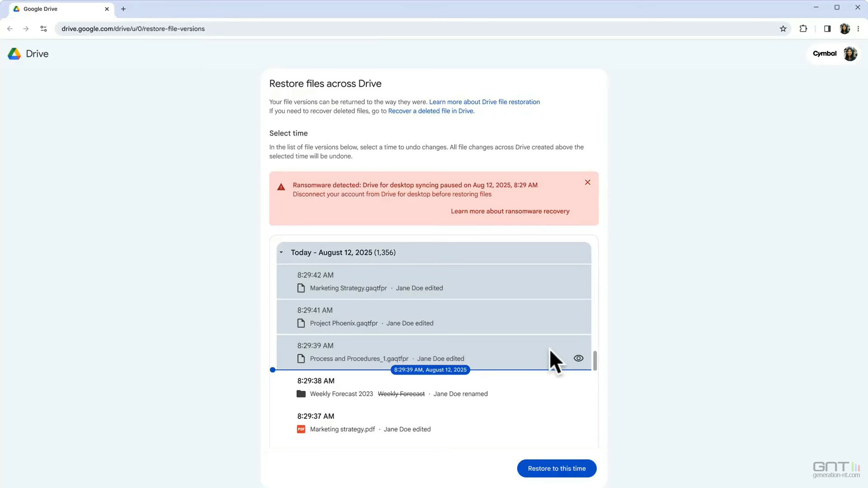This screenshot has height=488, width=868.
Task: Open the Chrome profile avatar in toolbar
Action: pos(844,29)
